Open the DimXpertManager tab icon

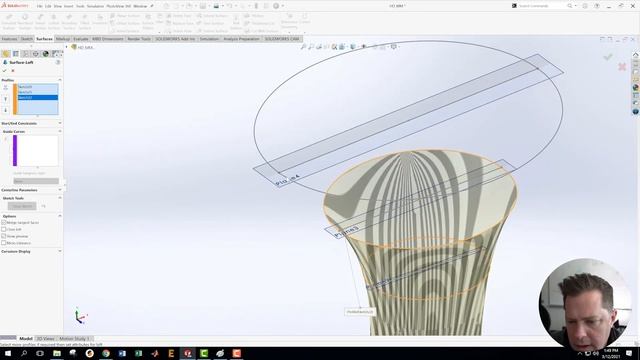click(36, 54)
